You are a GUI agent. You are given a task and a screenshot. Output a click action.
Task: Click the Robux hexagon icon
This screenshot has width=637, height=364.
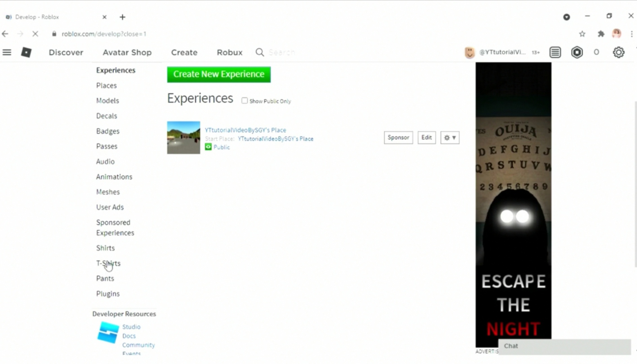click(x=577, y=52)
